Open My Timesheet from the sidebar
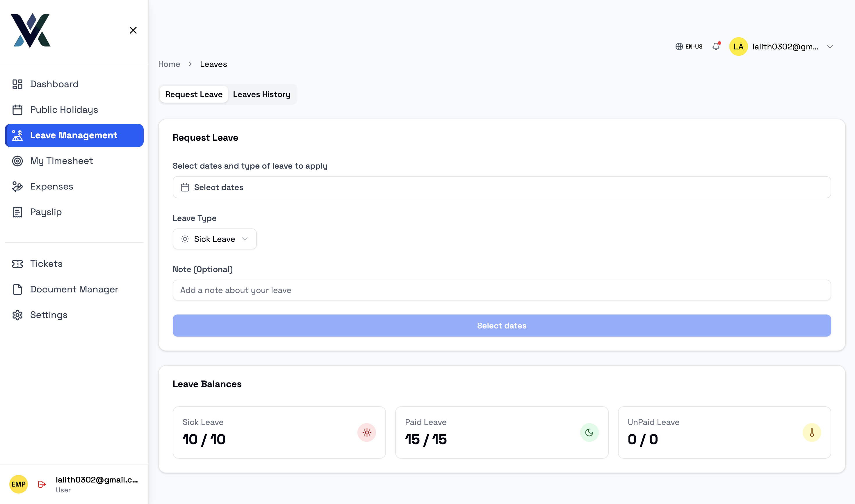This screenshot has width=855, height=504. point(61,161)
